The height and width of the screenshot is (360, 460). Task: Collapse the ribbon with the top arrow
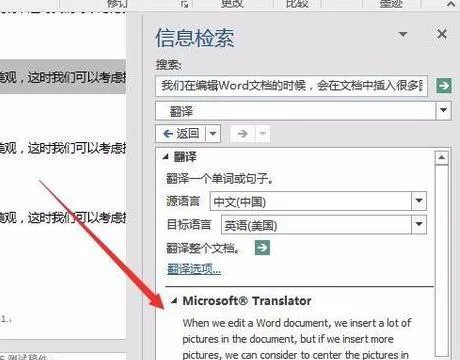click(451, 4)
